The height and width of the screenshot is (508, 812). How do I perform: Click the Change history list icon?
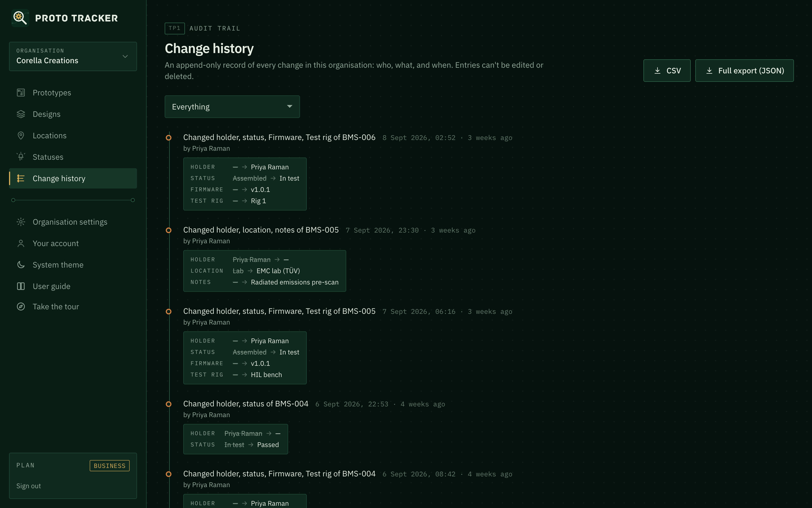(x=21, y=178)
